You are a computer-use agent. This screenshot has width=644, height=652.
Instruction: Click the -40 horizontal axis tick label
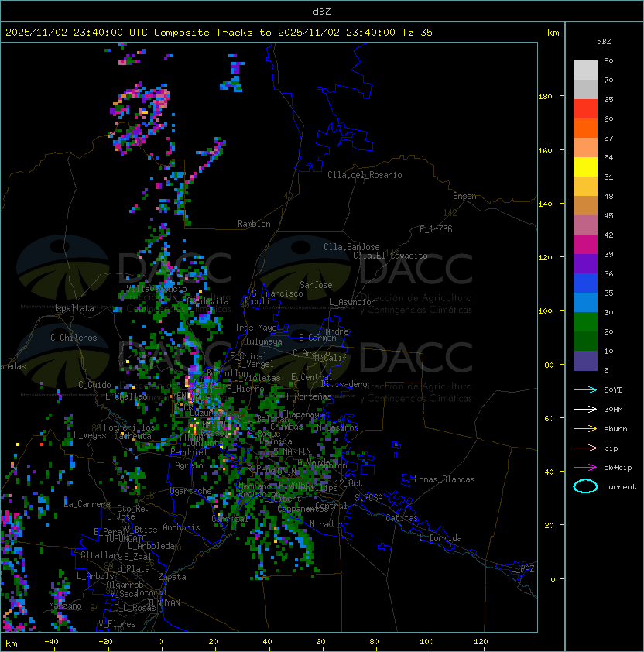coord(51,642)
